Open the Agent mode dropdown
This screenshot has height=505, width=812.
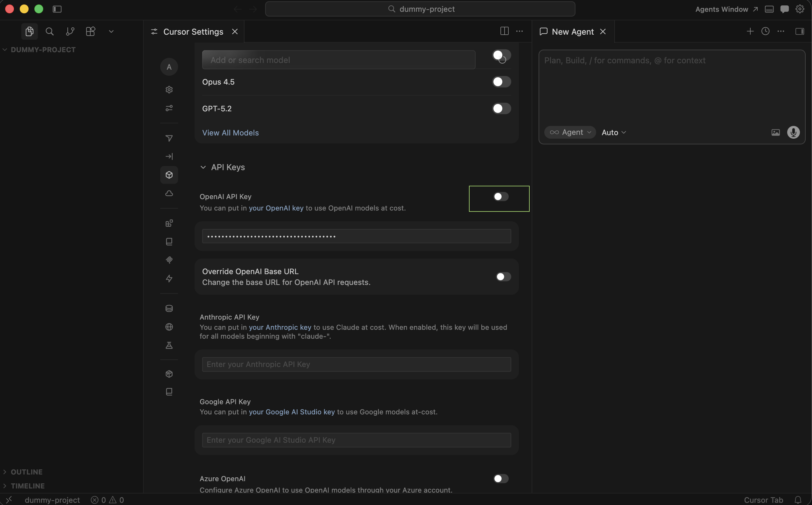pyautogui.click(x=570, y=132)
